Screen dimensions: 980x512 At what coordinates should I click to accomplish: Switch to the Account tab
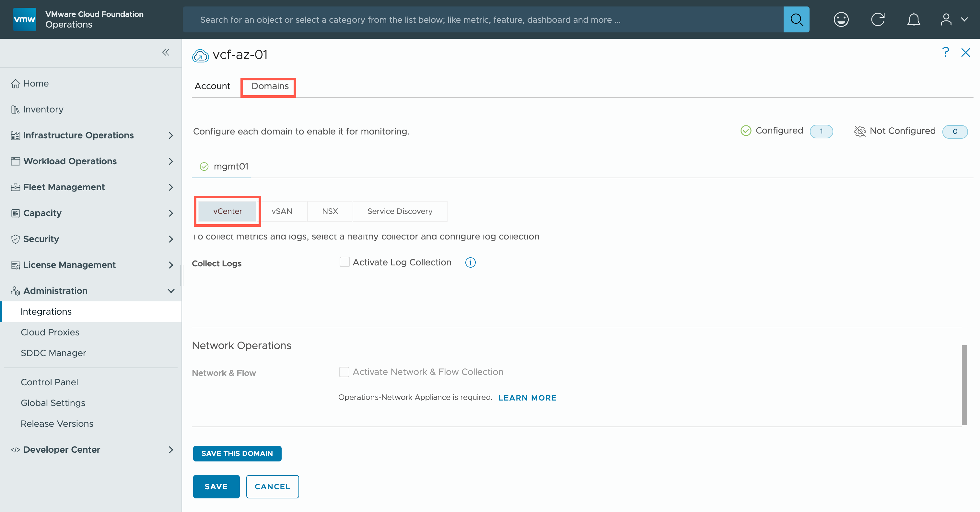(212, 86)
